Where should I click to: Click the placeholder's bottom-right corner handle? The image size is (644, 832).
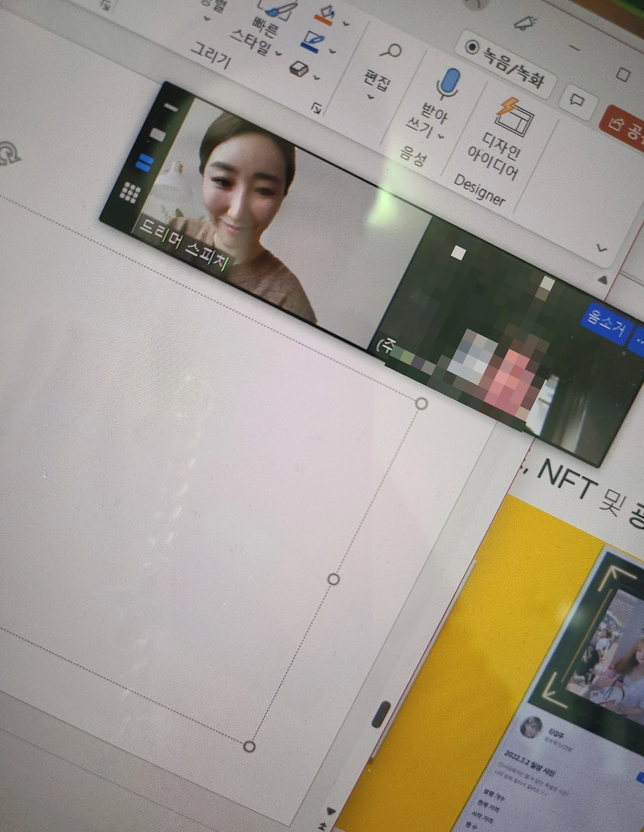(x=249, y=746)
